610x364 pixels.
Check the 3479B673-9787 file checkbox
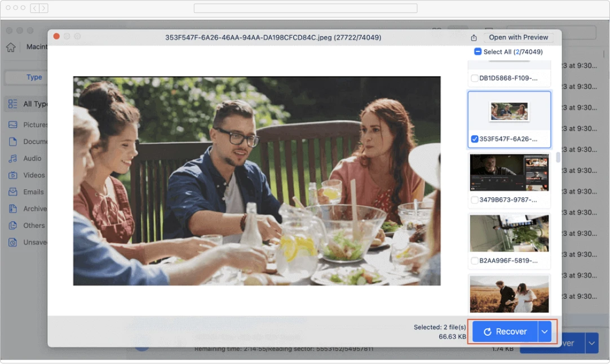coord(474,200)
